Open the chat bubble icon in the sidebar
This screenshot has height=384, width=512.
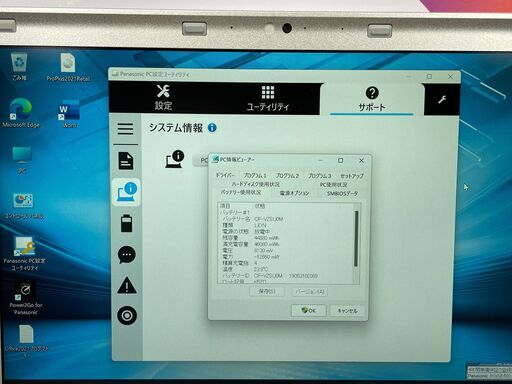click(127, 255)
